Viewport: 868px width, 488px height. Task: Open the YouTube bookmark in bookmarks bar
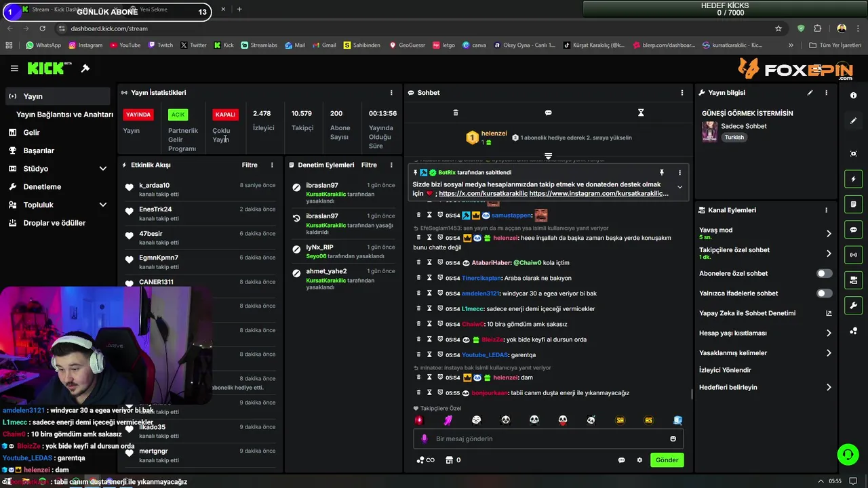(x=124, y=45)
